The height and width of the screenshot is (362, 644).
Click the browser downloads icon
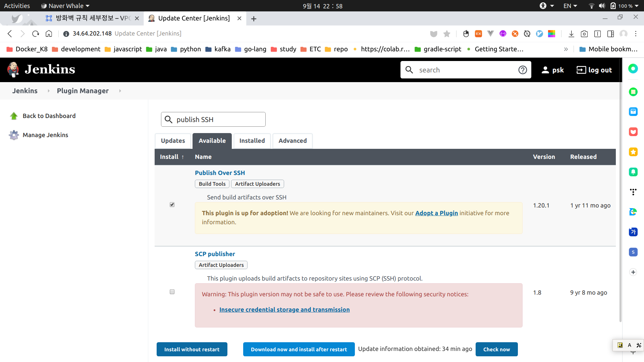click(x=571, y=34)
